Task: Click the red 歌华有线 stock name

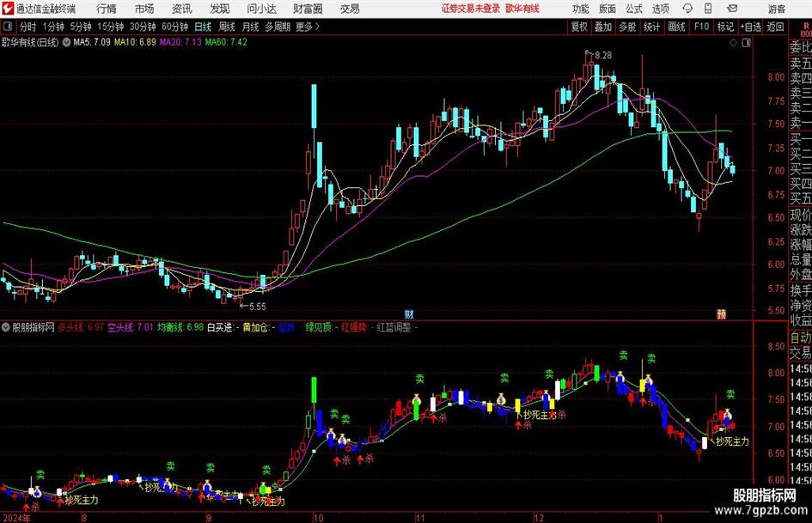Action: coord(522,9)
